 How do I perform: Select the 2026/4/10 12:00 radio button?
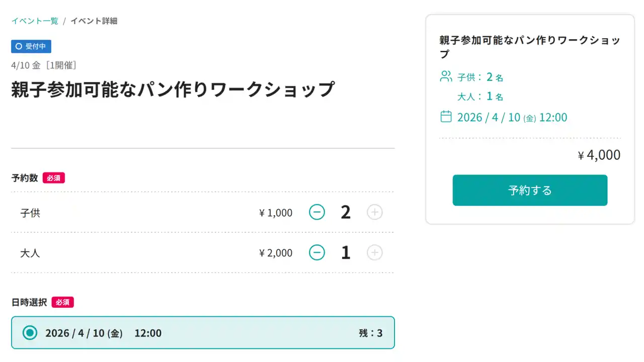coord(30,333)
